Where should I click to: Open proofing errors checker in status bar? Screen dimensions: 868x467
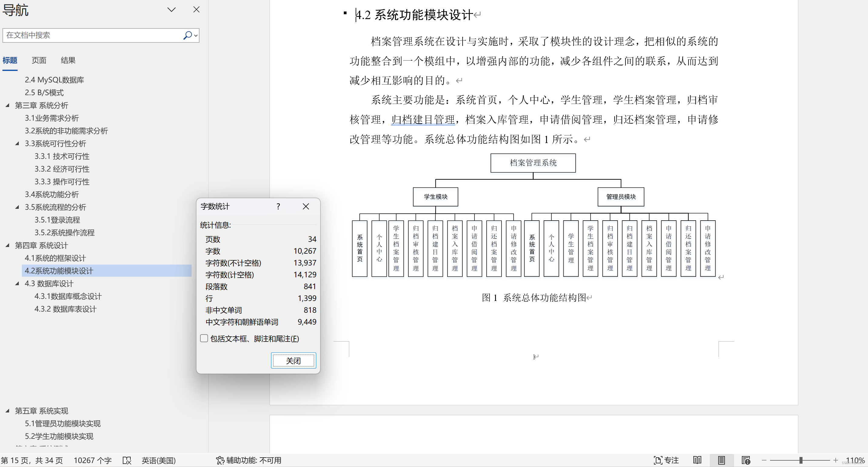127,460
